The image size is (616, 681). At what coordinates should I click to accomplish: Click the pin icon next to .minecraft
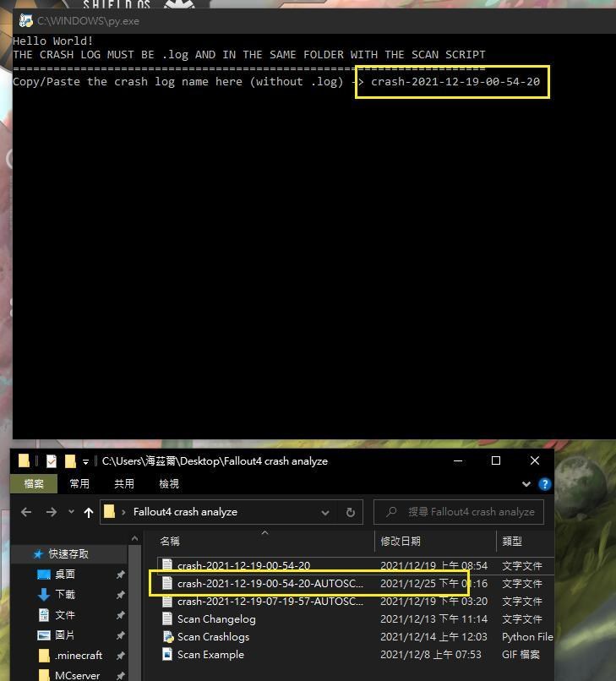pyautogui.click(x=121, y=656)
